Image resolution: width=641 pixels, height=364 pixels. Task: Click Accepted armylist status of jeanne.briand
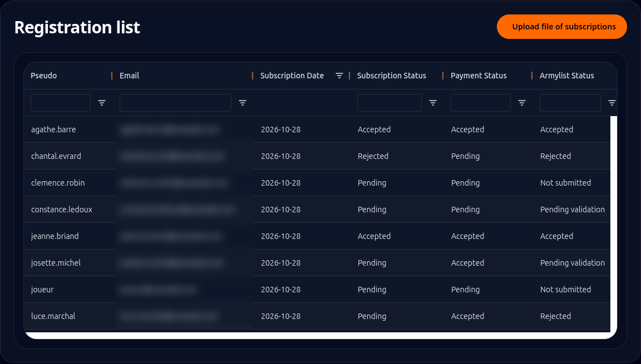556,236
